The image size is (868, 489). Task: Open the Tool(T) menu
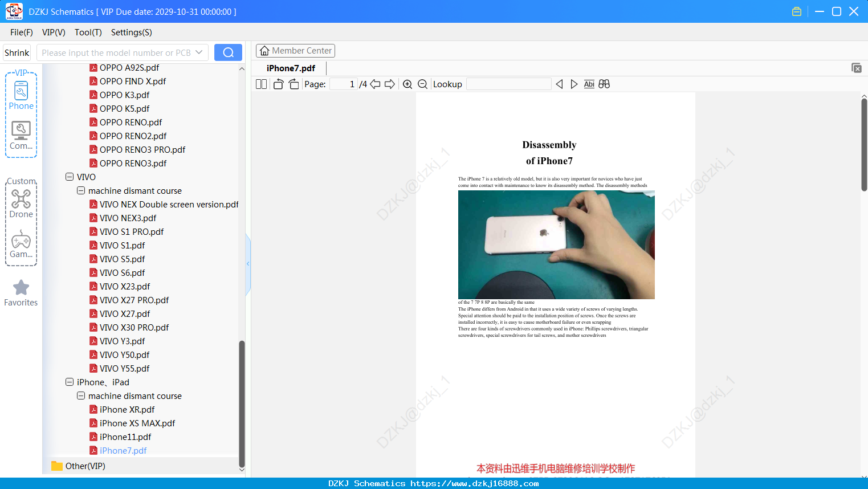pos(88,32)
